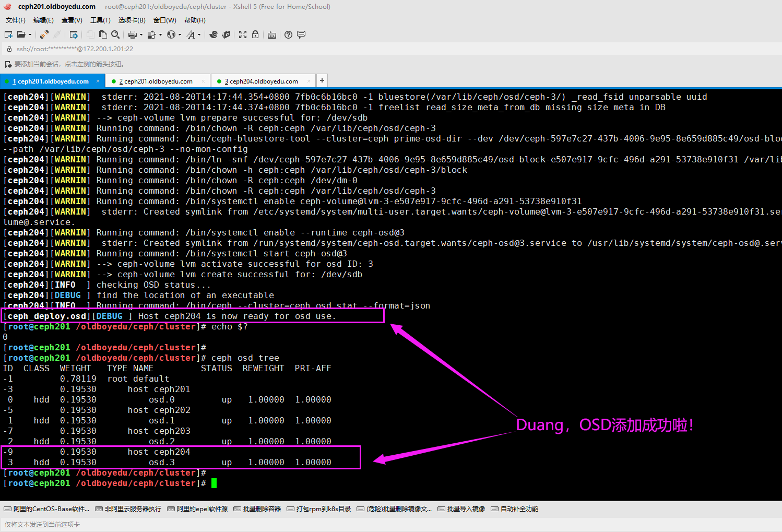
Task: Expand the Print icon dropdown arrow
Action: click(141, 35)
